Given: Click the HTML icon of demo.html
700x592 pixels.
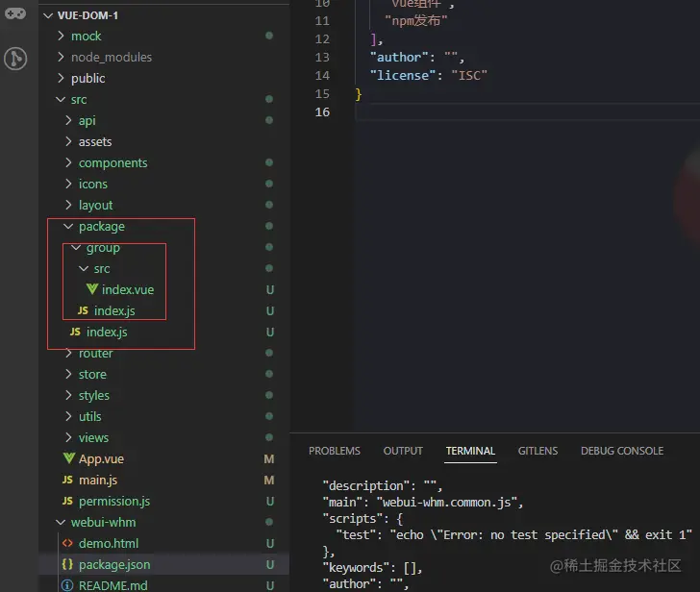Looking at the screenshot, I should [67, 543].
